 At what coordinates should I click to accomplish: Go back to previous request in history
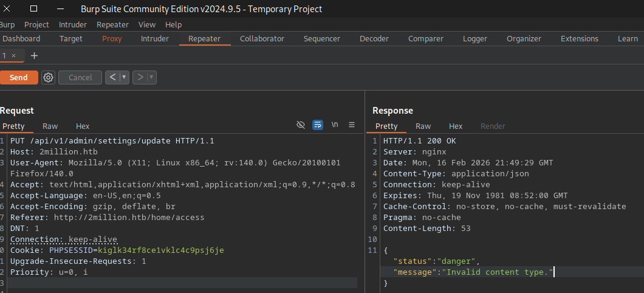(x=112, y=77)
